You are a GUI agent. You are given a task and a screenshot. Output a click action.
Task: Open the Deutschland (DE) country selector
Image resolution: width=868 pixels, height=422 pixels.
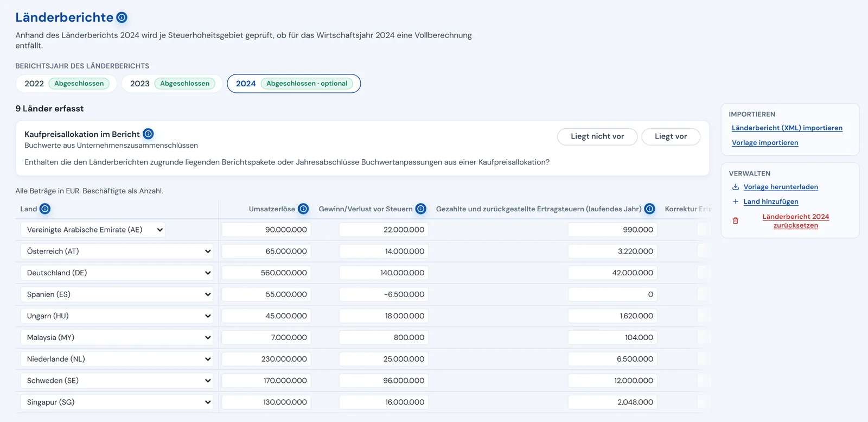pos(117,273)
